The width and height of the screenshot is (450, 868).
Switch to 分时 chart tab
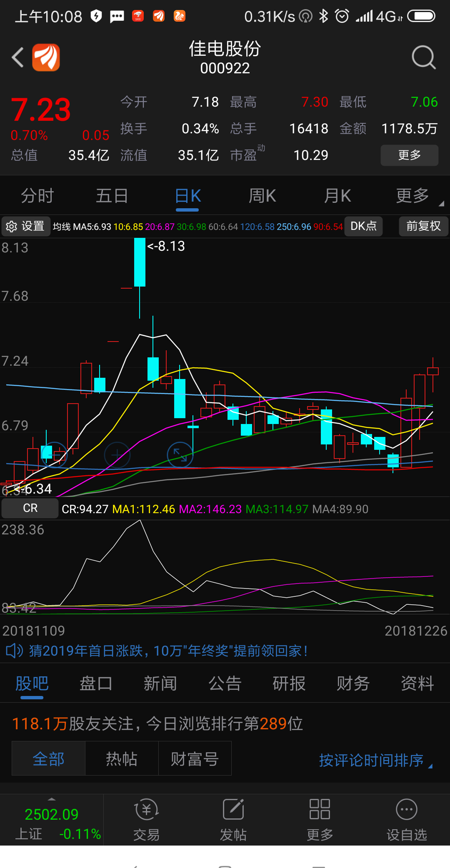coord(37,196)
